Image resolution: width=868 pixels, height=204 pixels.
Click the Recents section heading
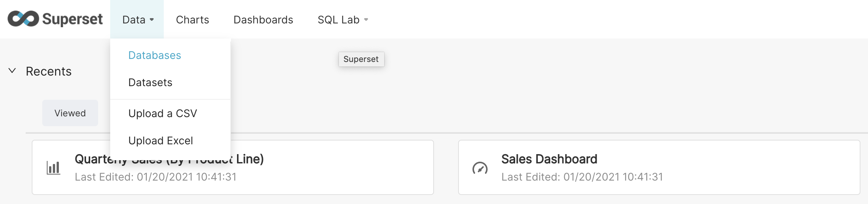point(49,71)
